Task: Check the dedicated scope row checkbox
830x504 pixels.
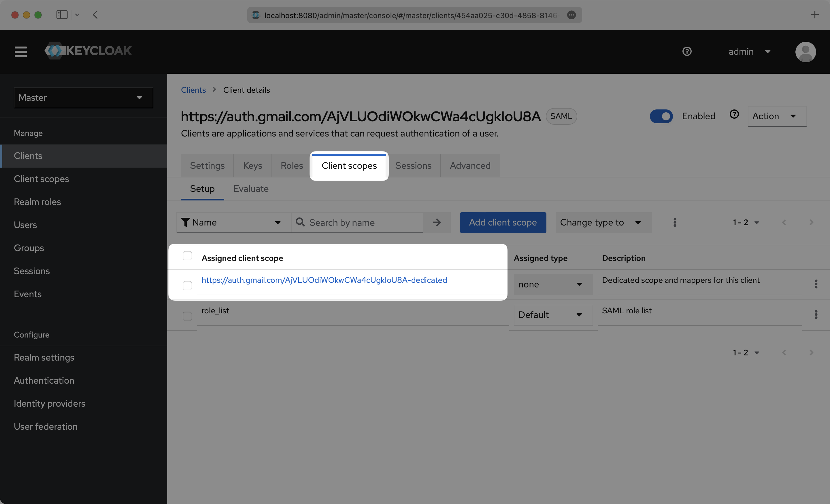Action: coord(187,285)
